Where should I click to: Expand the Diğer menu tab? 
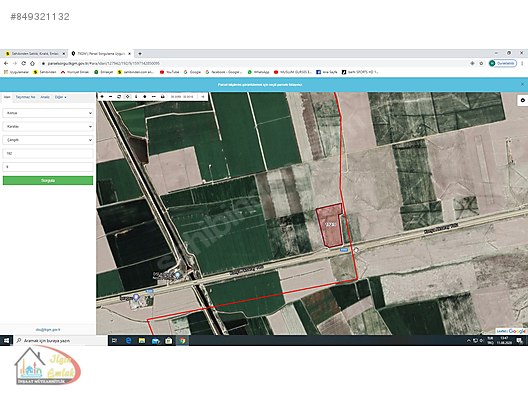tap(61, 97)
